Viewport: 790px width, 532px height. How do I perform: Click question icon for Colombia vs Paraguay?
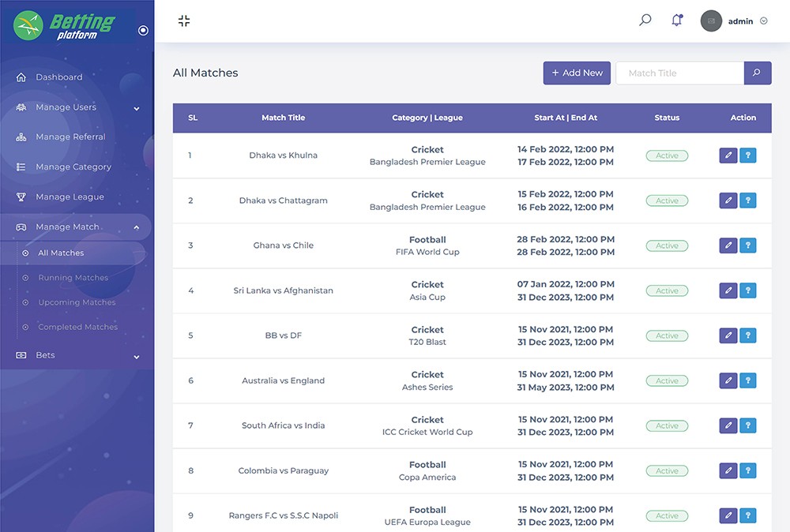point(747,470)
